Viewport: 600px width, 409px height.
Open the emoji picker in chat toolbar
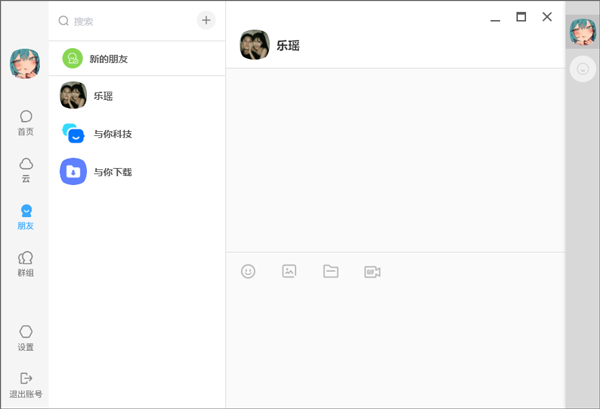248,271
